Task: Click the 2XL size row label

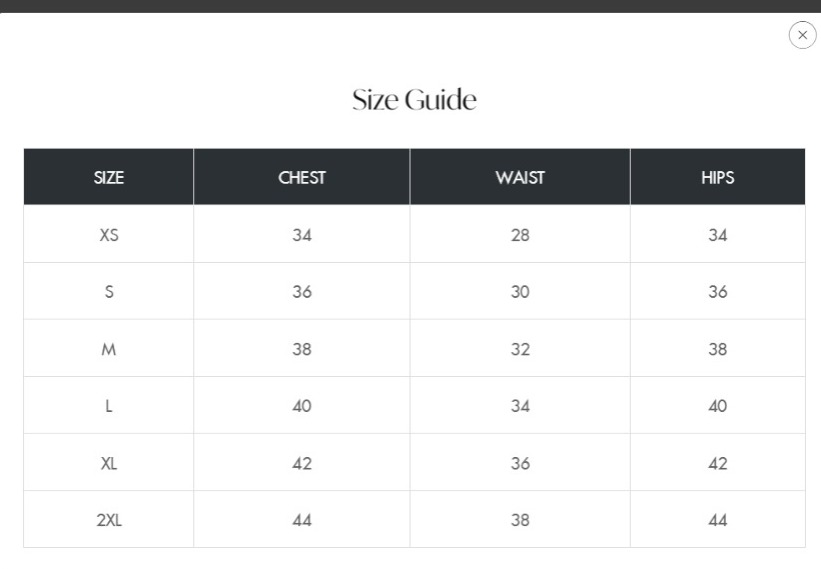Action: click(x=109, y=520)
